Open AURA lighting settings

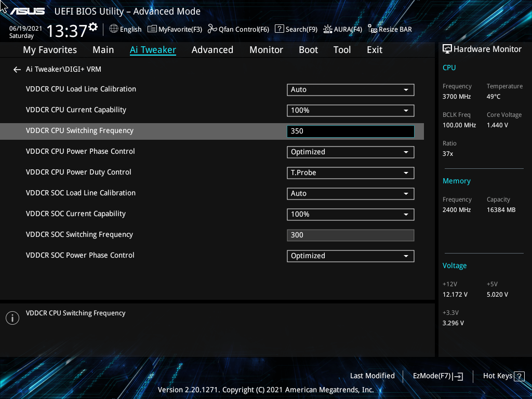pos(342,29)
